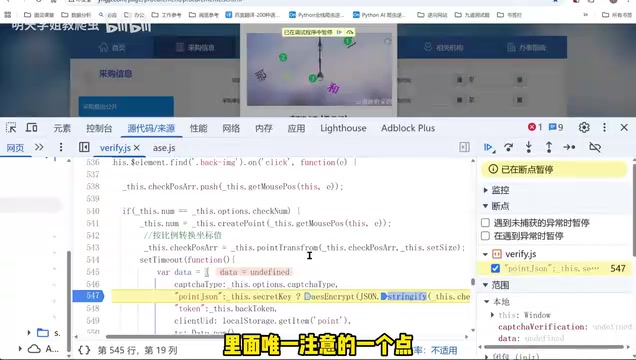This screenshot has height=360, width=636.
Task: Switch to the 性能 Performance tab
Action: click(199, 128)
